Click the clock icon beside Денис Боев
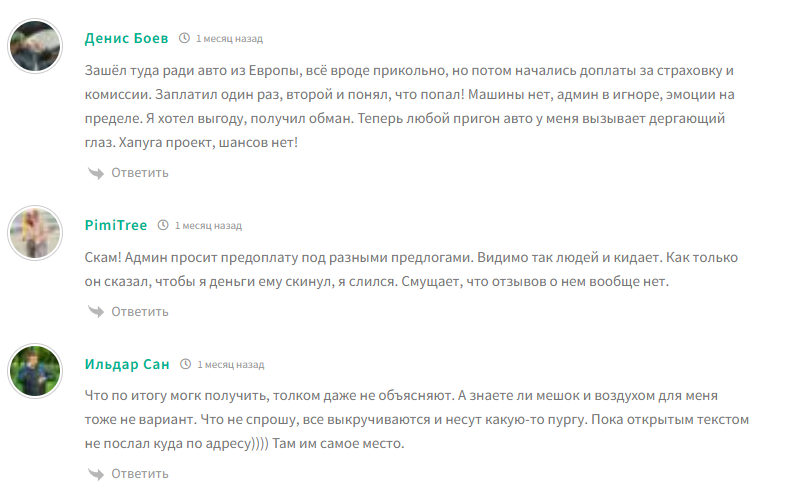 point(184,38)
